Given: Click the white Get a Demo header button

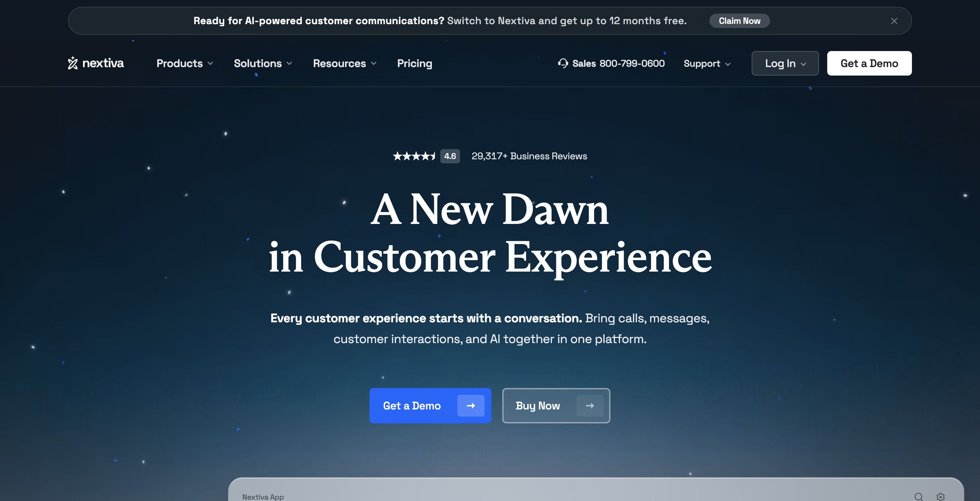Looking at the screenshot, I should pyautogui.click(x=869, y=63).
